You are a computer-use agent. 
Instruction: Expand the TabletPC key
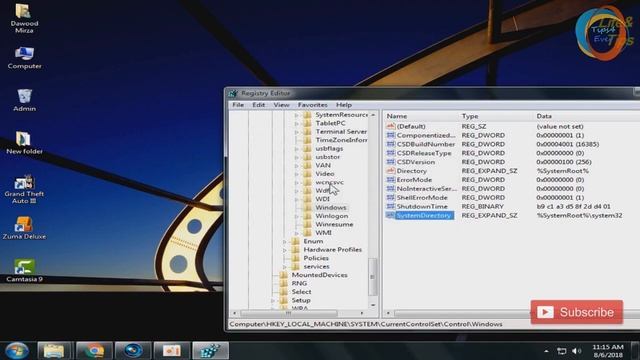[297, 123]
